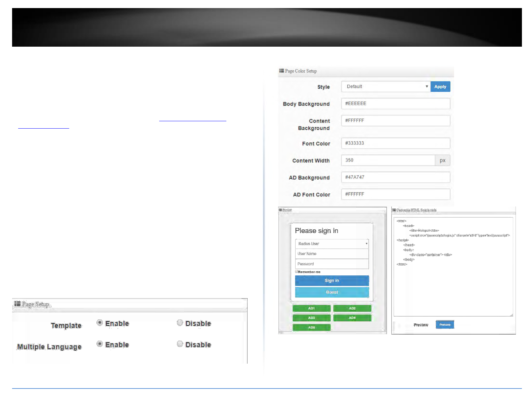Click the green AD1 button
The image size is (532, 411).
click(x=312, y=308)
